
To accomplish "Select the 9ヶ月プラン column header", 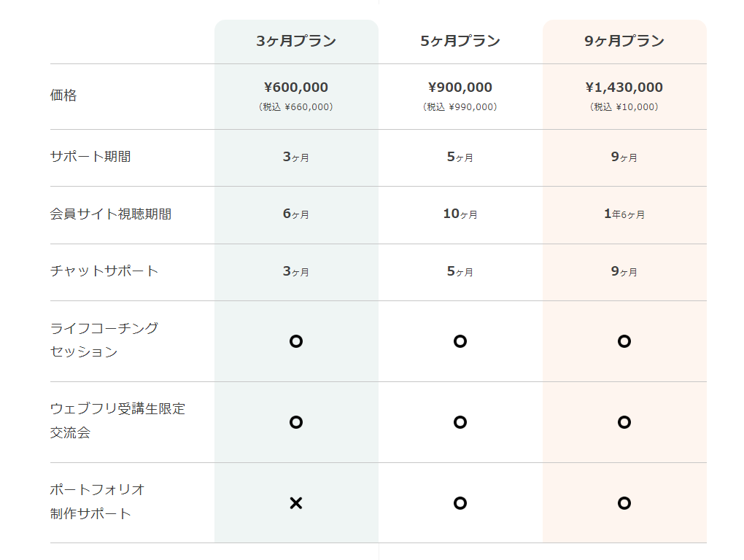I will pyautogui.click(x=624, y=42).
